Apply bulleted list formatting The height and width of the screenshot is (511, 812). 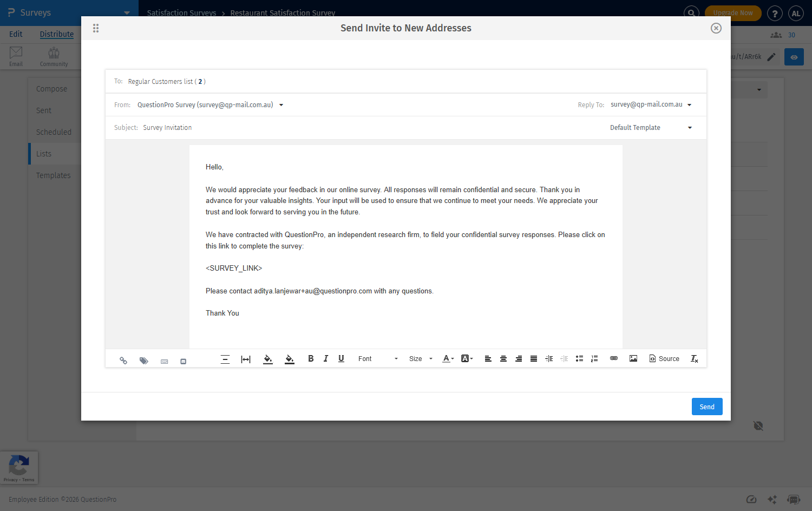[579, 358]
